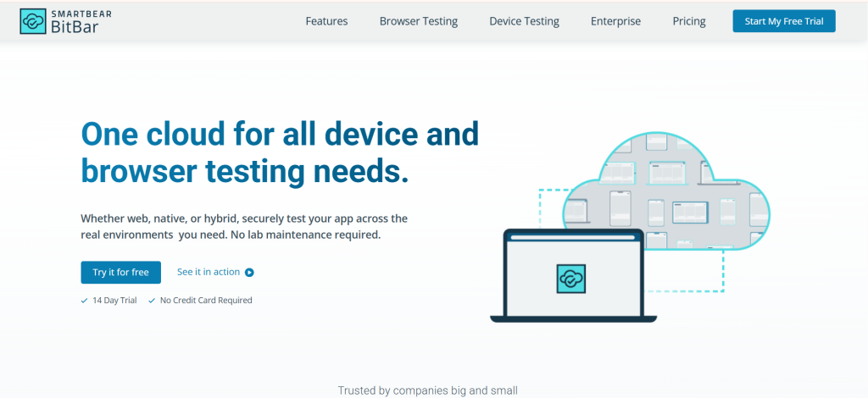The image size is (868, 398).
Task: Click the play circle icon beside See it in action
Action: tap(249, 273)
